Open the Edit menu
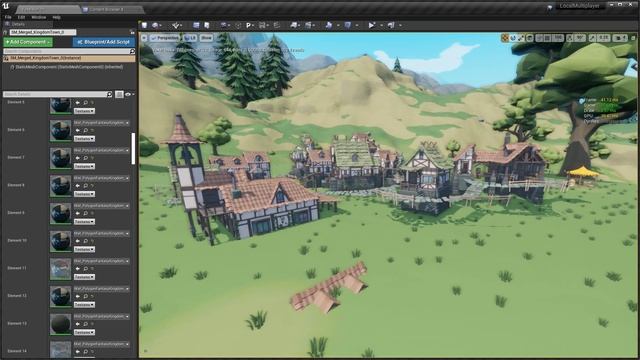Viewport: 640px width, 360px height. (x=21, y=18)
